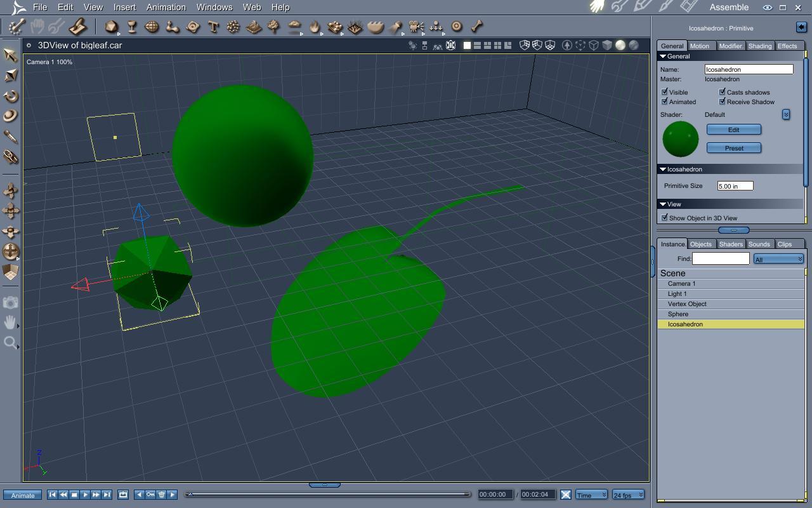The image size is (812, 508).
Task: Insert a plant tree object
Action: coord(274,27)
